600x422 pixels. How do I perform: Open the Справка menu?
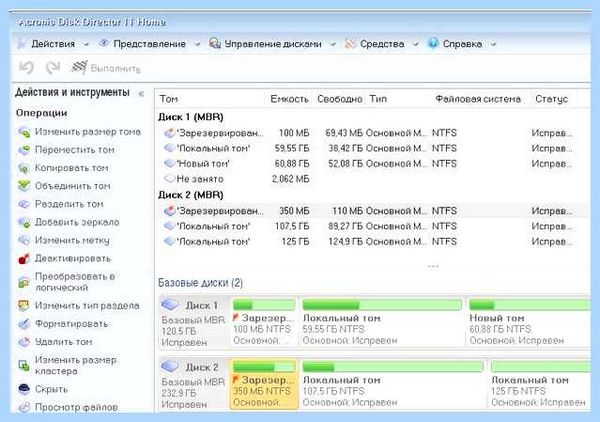click(462, 44)
